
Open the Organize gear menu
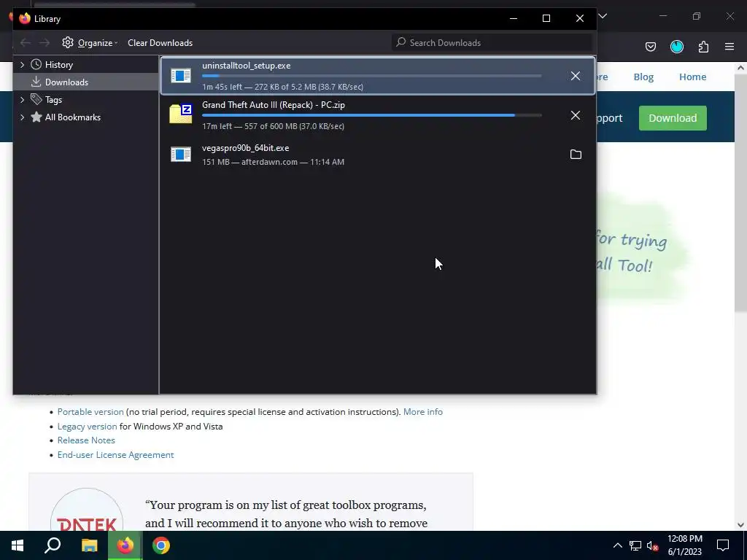tap(90, 43)
